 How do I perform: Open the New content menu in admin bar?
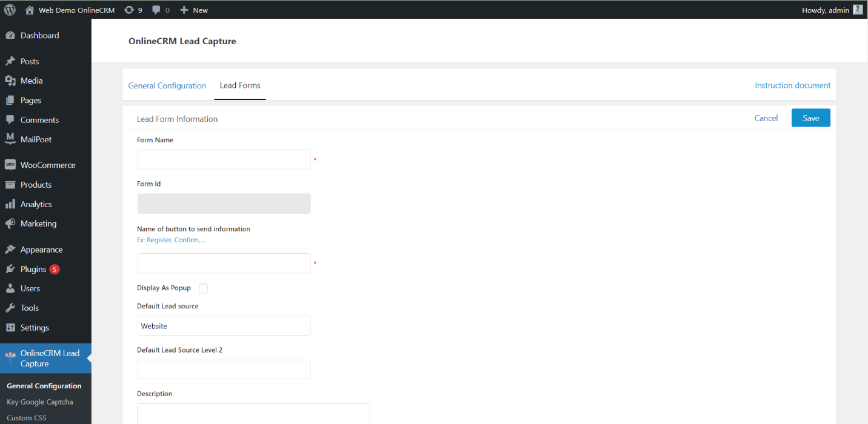tap(193, 9)
